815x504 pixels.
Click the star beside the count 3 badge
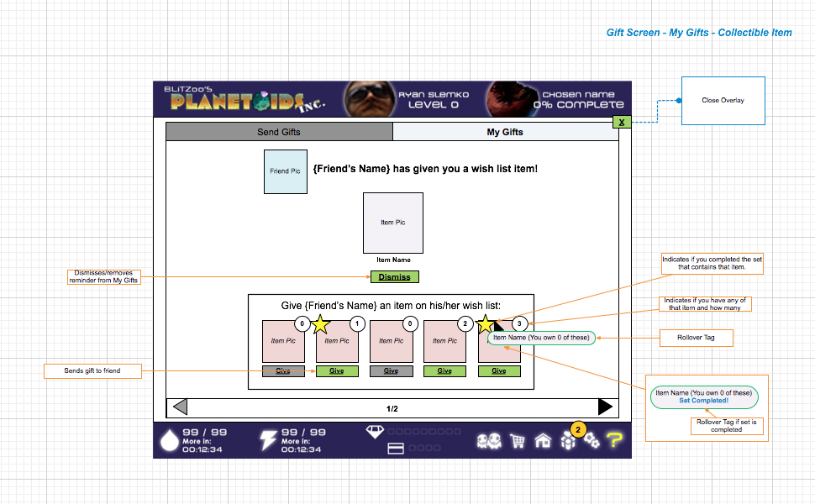click(485, 324)
